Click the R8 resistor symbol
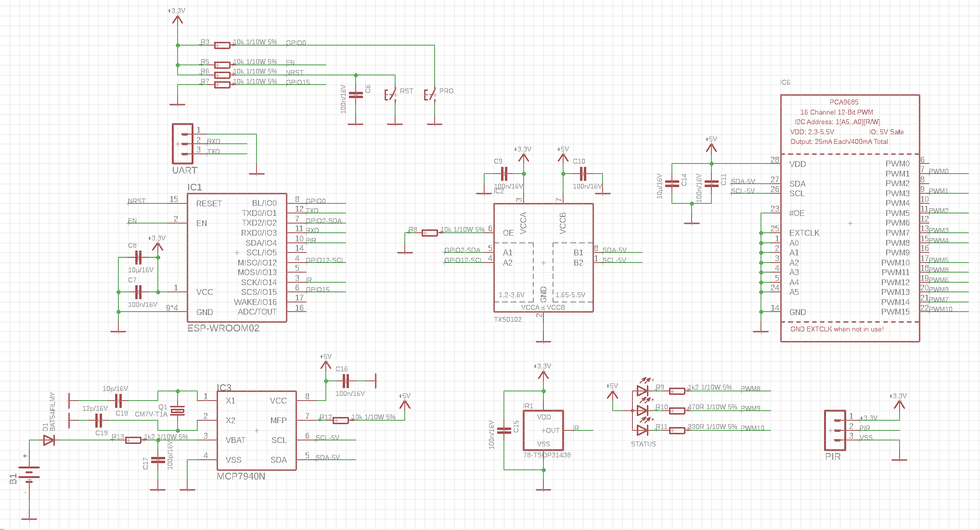 tap(429, 233)
